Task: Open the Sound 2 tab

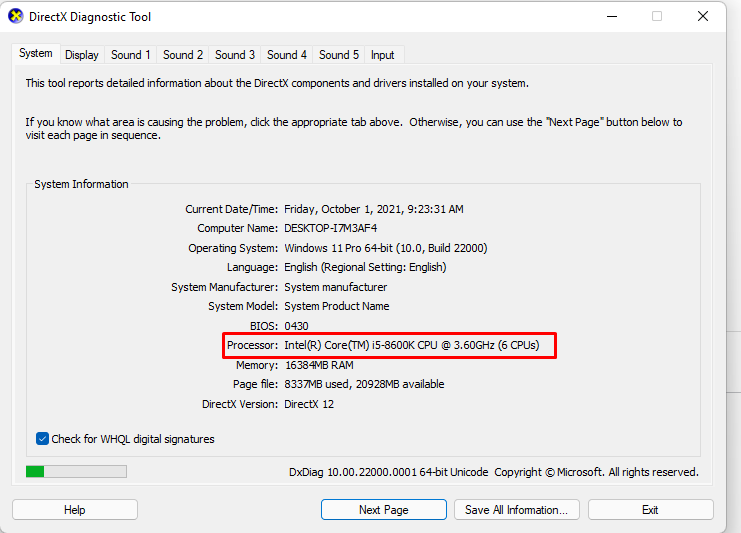Action: pos(183,55)
